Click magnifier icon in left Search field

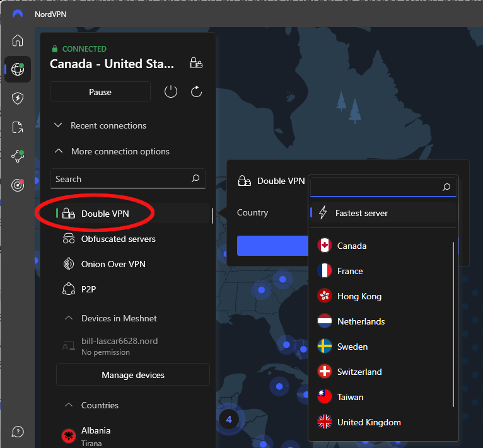point(195,178)
